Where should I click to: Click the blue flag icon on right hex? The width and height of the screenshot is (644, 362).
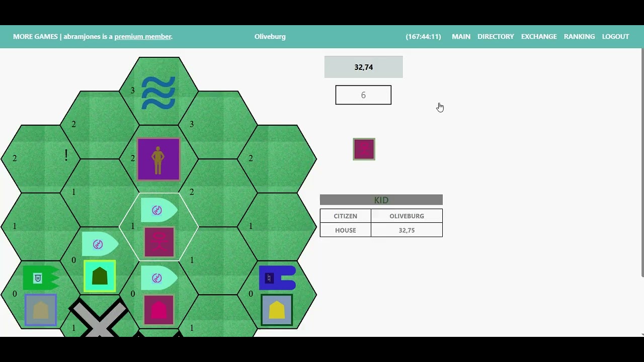(277, 278)
